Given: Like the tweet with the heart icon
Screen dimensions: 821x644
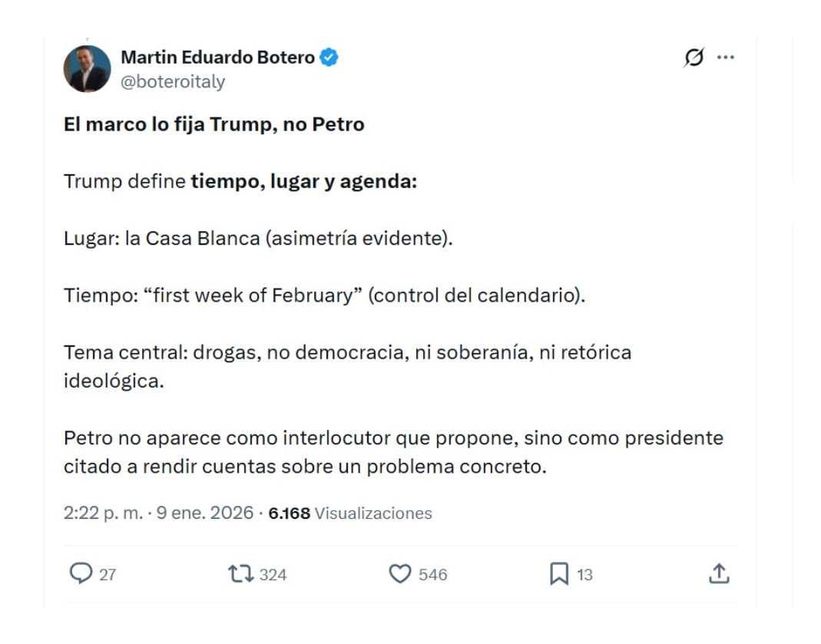Looking at the screenshot, I should point(400,573).
